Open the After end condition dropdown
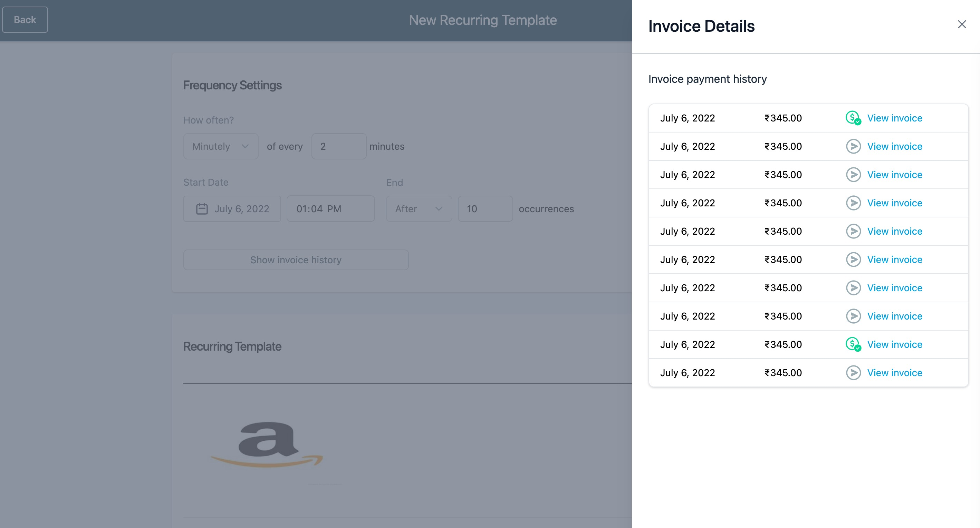The width and height of the screenshot is (980, 528). pos(419,209)
